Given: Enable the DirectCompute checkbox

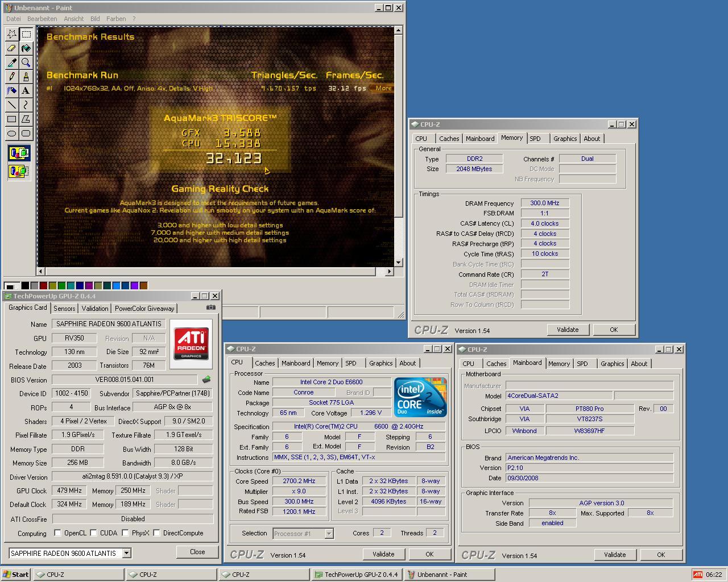Looking at the screenshot, I should pos(156,533).
